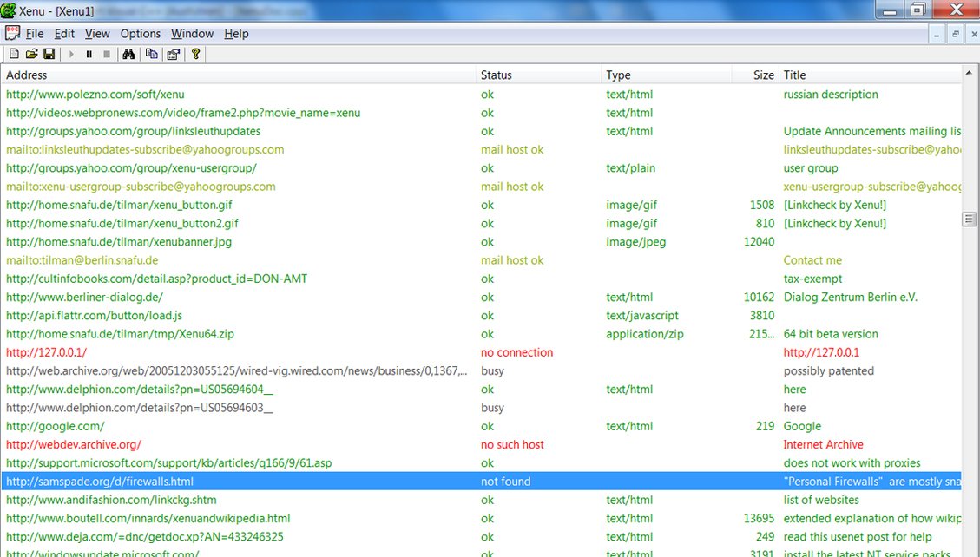Create a new document with the toolbar New icon
This screenshot has width=980, height=557.
(14, 55)
